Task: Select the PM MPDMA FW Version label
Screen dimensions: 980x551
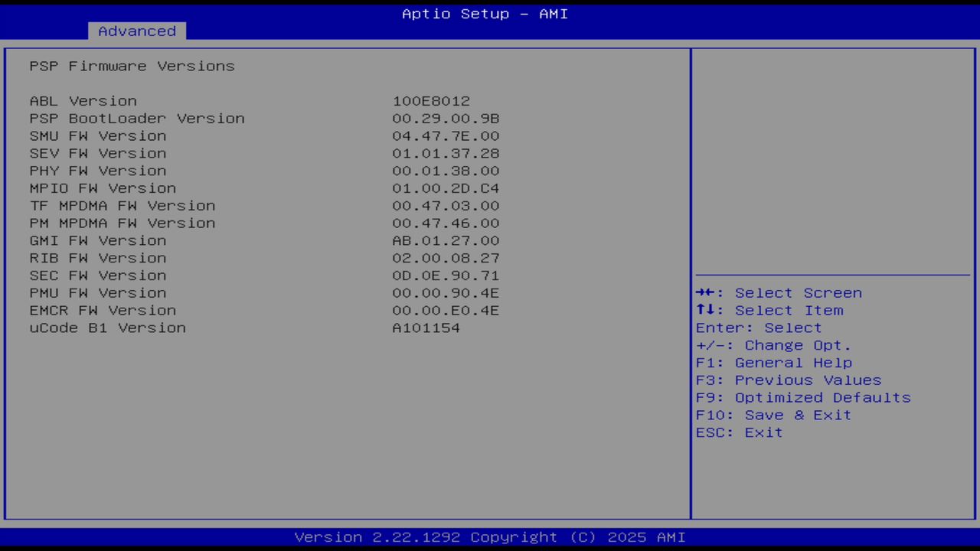Action: click(122, 223)
